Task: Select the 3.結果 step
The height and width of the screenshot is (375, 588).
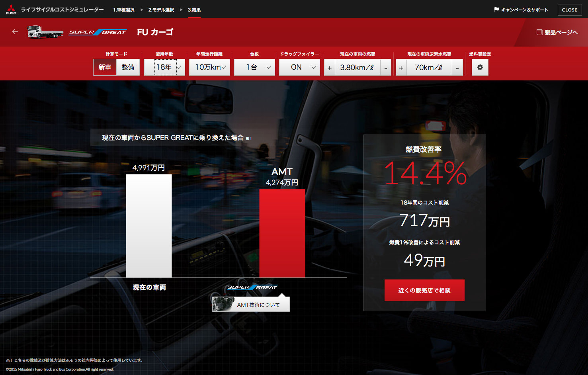Action: point(194,10)
